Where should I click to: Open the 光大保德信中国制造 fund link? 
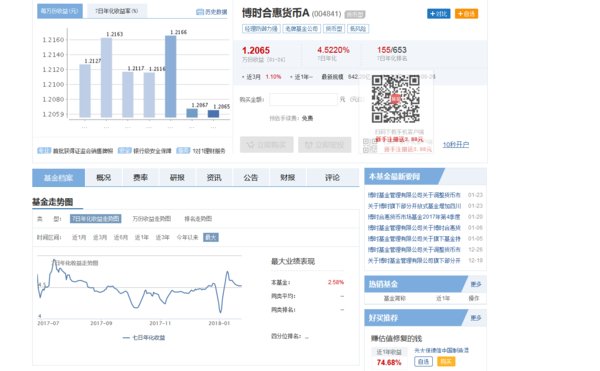(x=442, y=350)
